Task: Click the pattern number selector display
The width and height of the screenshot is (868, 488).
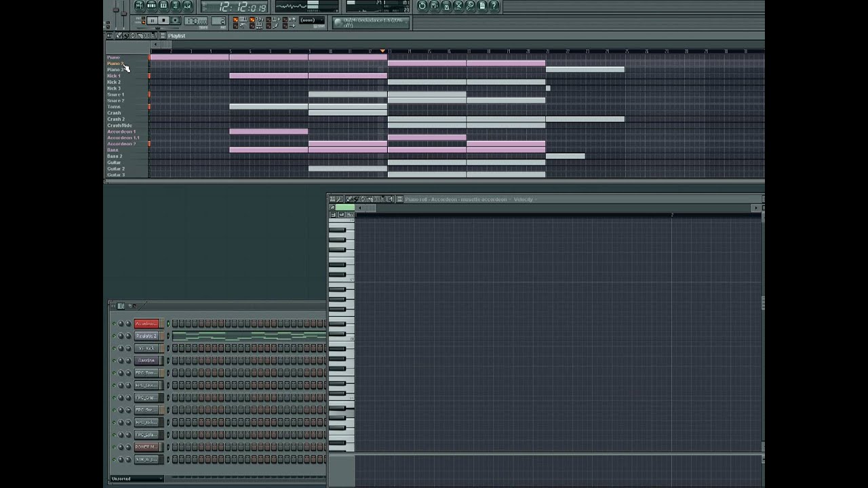Action: coord(218,20)
